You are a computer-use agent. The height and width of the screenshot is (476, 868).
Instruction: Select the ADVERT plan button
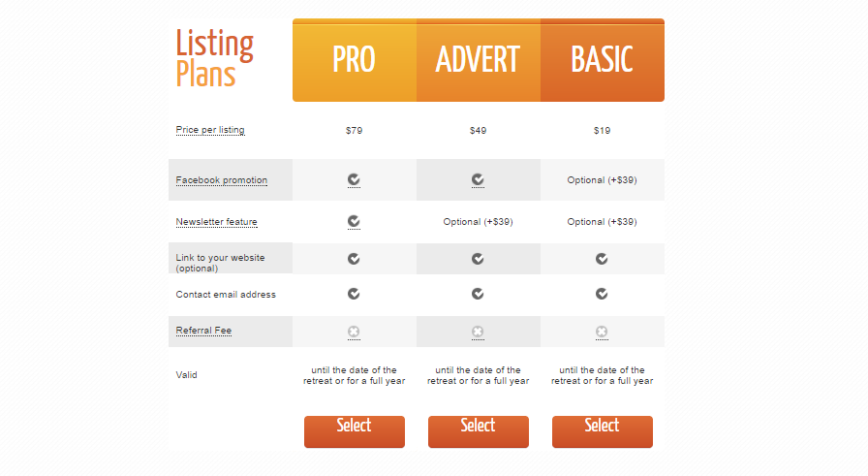[x=479, y=431]
